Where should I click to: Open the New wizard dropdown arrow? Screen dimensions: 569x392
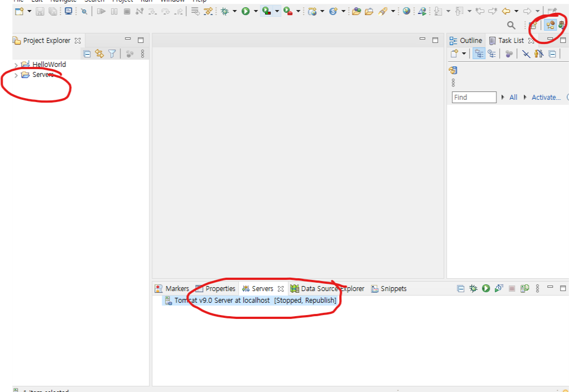point(30,12)
